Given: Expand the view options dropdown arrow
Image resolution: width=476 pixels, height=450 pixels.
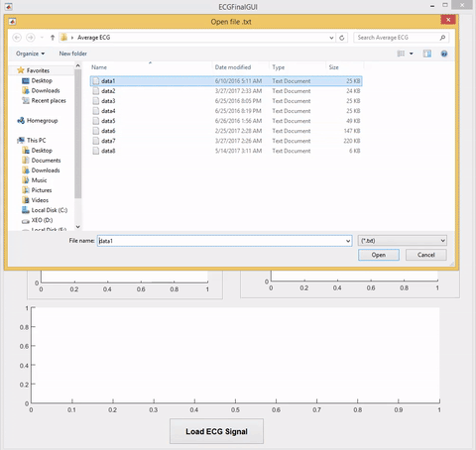Looking at the screenshot, I should pos(412,54).
